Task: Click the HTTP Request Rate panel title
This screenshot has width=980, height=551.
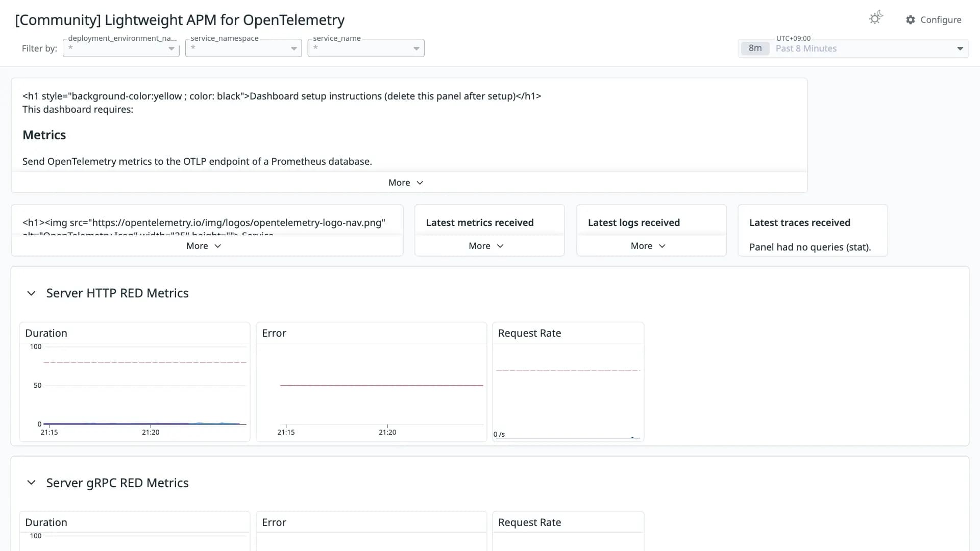Action: click(x=529, y=333)
